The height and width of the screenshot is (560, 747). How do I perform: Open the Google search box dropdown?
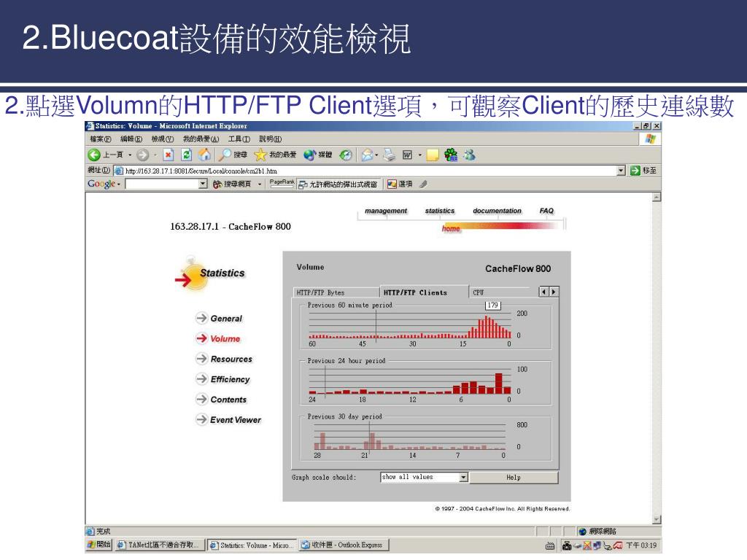pyautogui.click(x=203, y=184)
